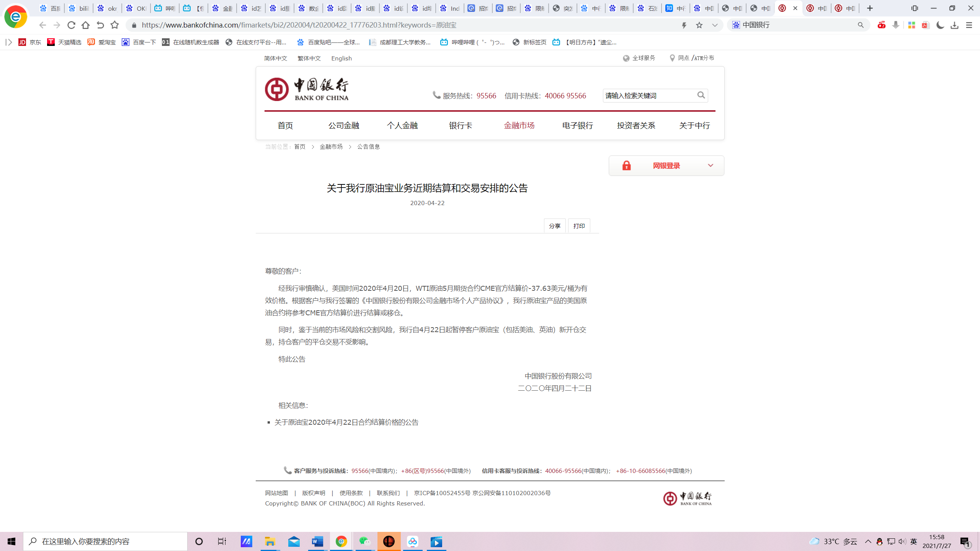Viewport: 980px width, 551px height.
Task: Click the Windows taskbar search box
Action: click(105, 541)
